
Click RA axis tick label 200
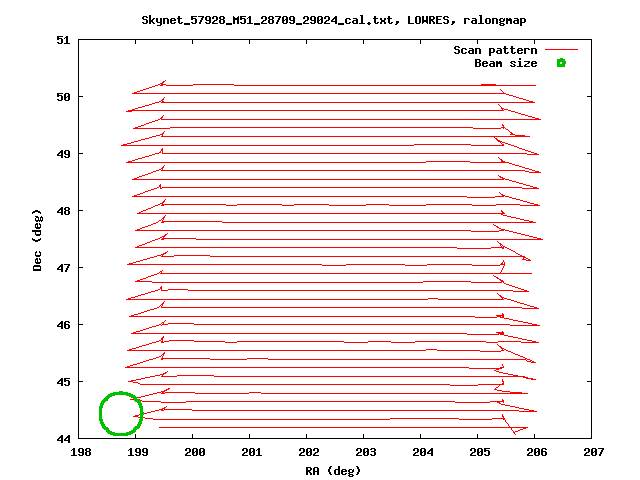coord(195,452)
